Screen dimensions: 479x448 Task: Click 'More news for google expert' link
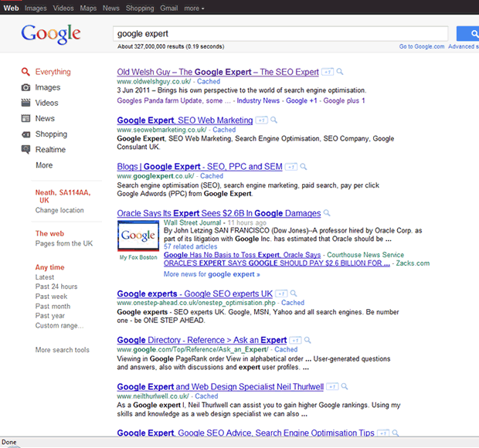pyautogui.click(x=212, y=274)
